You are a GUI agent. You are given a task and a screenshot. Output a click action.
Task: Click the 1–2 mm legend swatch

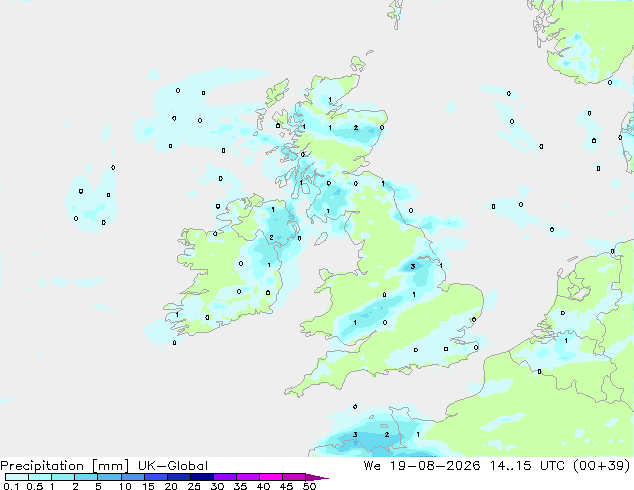[x=63, y=477]
